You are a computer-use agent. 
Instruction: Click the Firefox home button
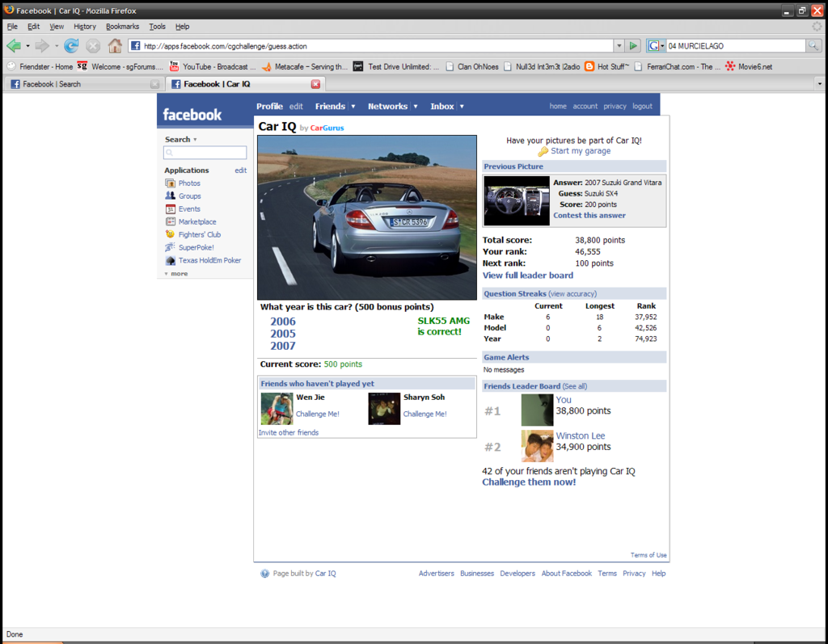pos(115,46)
